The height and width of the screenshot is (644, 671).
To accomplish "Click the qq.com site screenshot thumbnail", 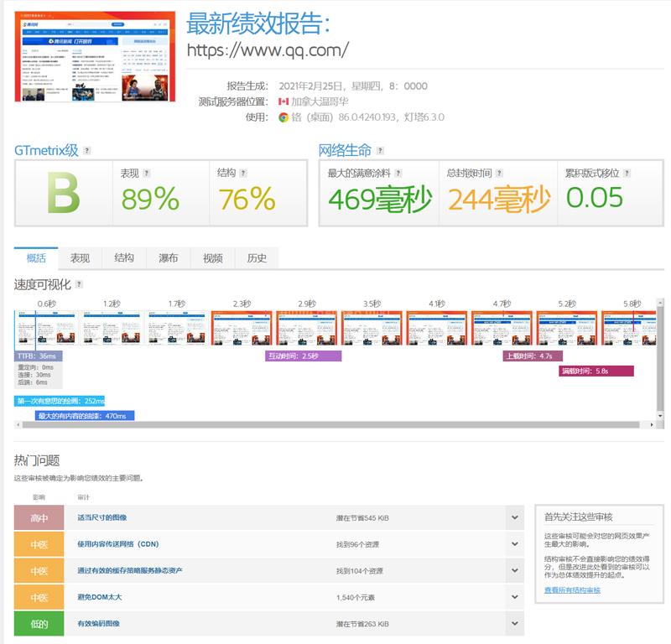I will (x=95, y=57).
